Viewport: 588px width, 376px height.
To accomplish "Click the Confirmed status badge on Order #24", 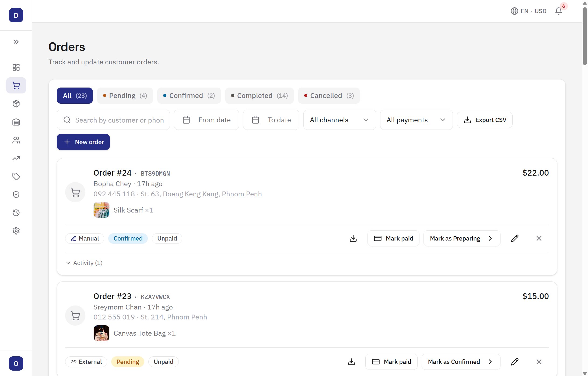I will (x=128, y=238).
